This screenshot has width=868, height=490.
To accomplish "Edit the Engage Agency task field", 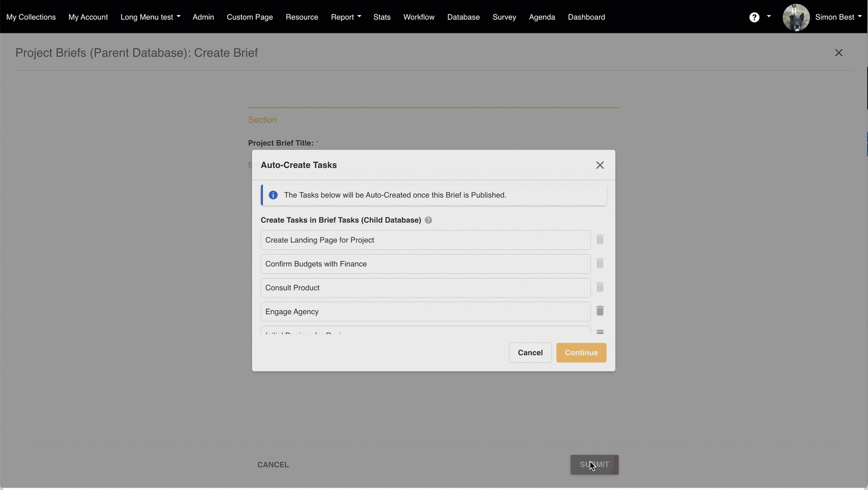I will coord(425,312).
